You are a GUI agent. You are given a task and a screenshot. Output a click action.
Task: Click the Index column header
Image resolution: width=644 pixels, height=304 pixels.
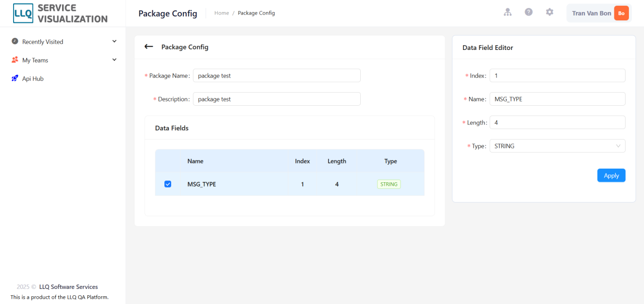[x=303, y=161]
